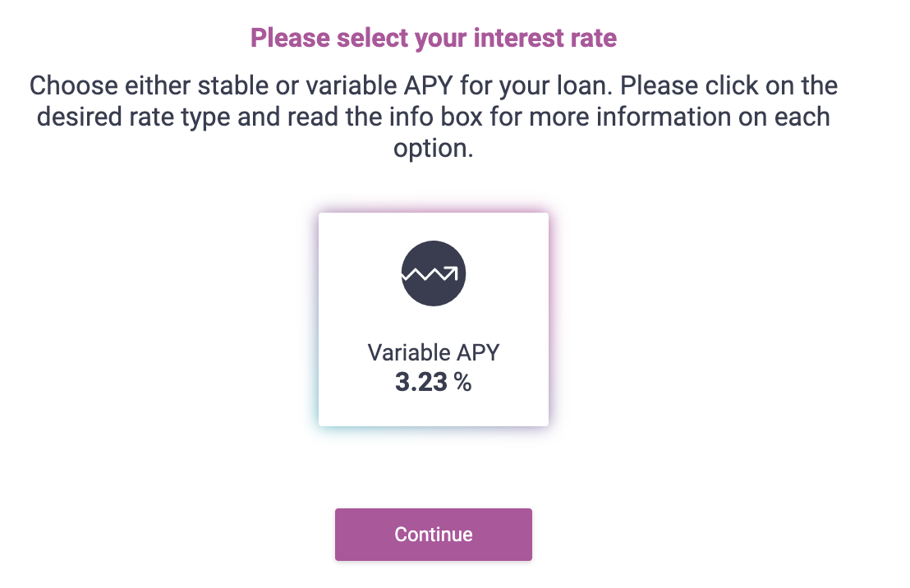The image size is (910, 588).
Task: Click the Continue button
Action: pos(434,535)
